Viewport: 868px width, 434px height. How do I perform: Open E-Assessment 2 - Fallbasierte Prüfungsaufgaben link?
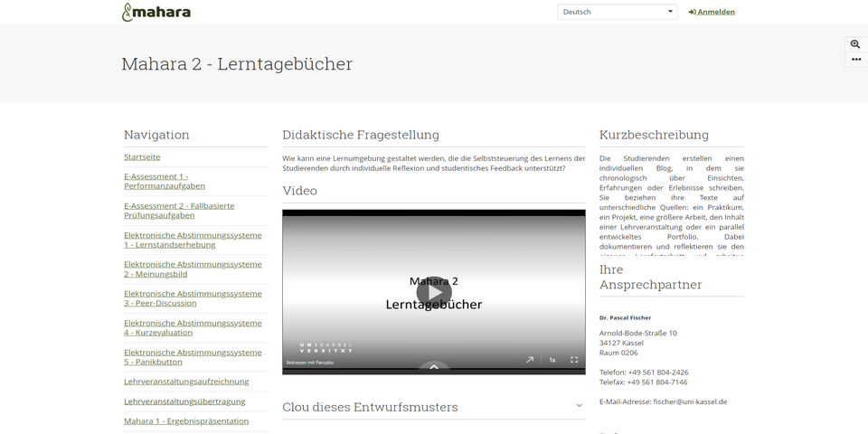[x=179, y=211]
